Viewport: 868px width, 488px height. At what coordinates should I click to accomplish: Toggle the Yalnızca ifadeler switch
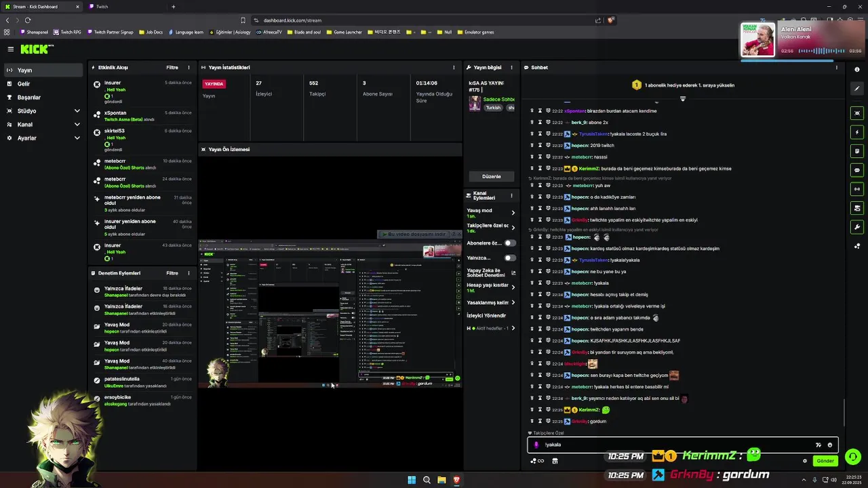click(x=509, y=258)
